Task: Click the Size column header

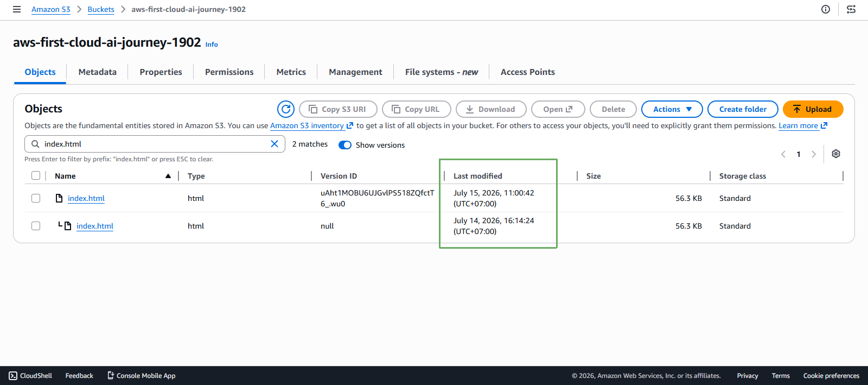Action: coord(593,176)
